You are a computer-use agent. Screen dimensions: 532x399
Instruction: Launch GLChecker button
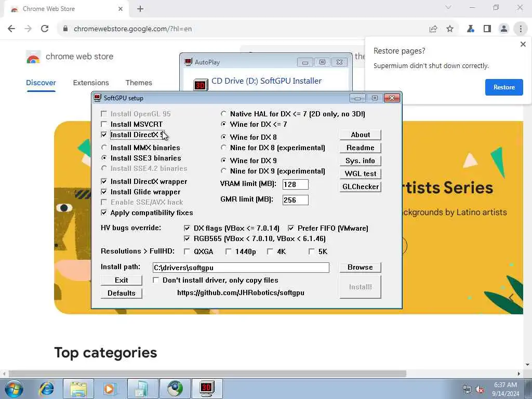(361, 187)
